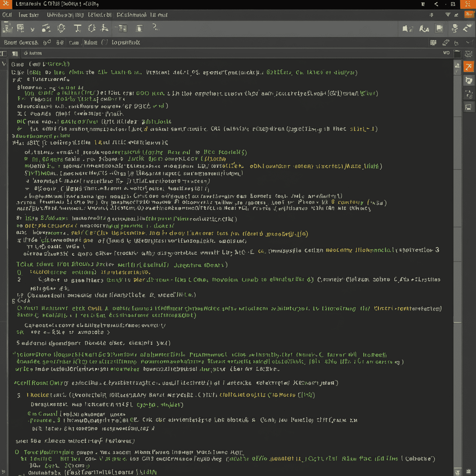The image size is (476, 476).
Task: Click the plus icon on menu bar right
Action: click(431, 15)
